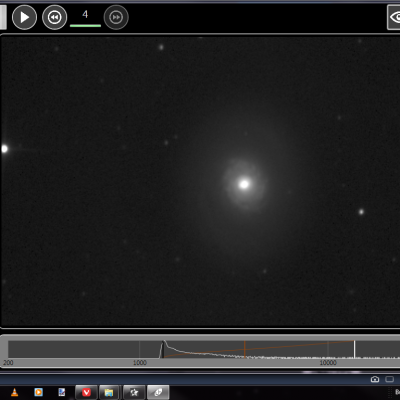Click the 10000 label on histogram axis
The image size is (400, 400).
pyautogui.click(x=328, y=363)
